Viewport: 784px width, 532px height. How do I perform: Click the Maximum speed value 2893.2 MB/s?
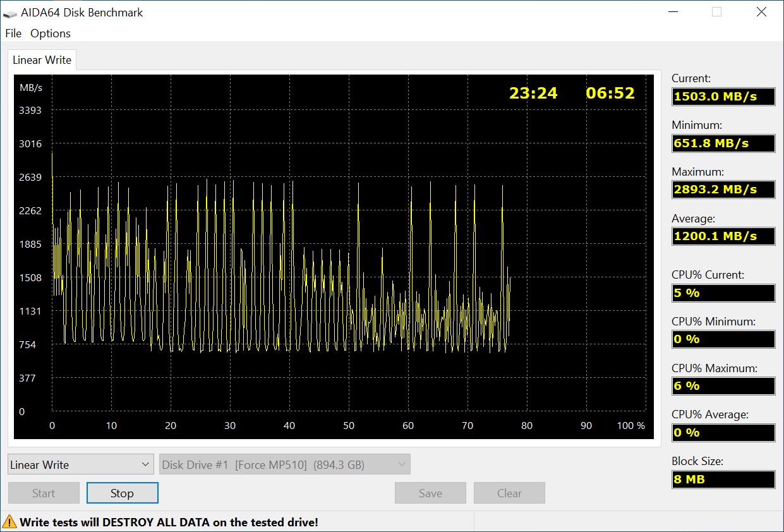[x=723, y=190]
